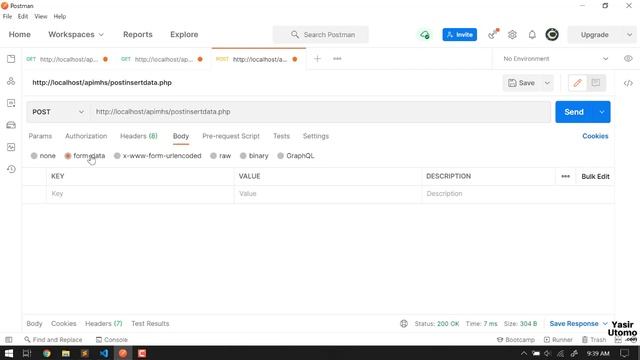The height and width of the screenshot is (360, 640).
Task: Open the notifications bell icon
Action: click(x=532, y=35)
